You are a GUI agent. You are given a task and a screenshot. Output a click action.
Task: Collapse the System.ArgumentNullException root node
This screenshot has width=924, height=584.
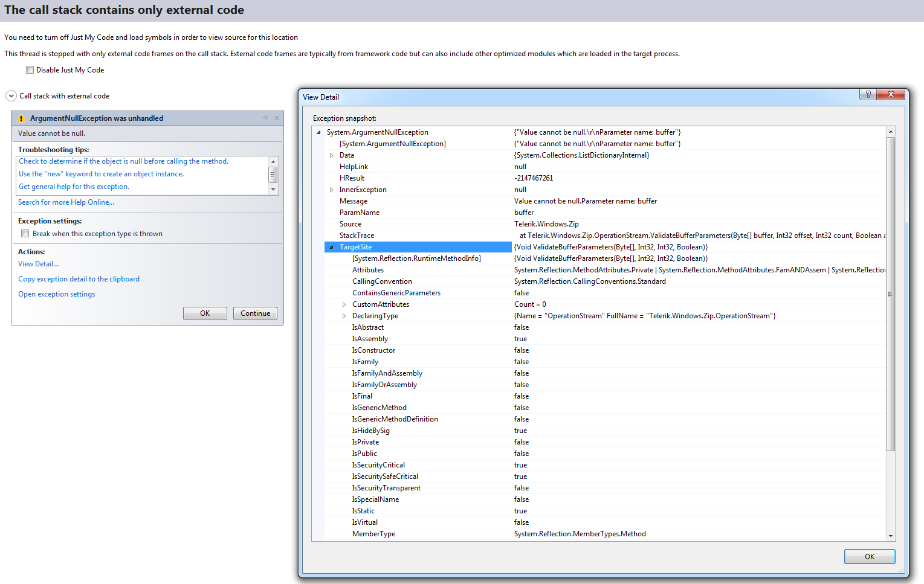click(318, 132)
